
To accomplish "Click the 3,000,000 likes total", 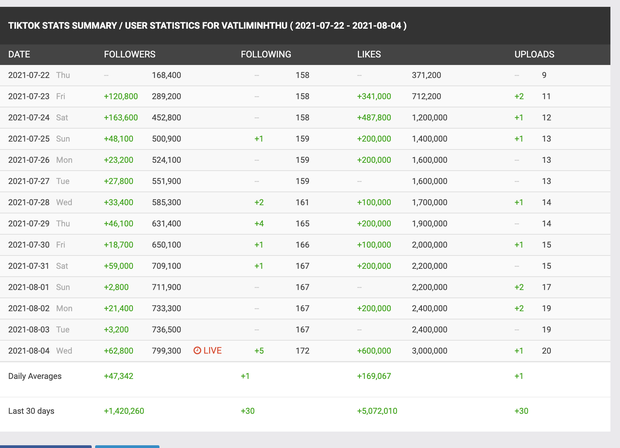I will click(x=429, y=351).
